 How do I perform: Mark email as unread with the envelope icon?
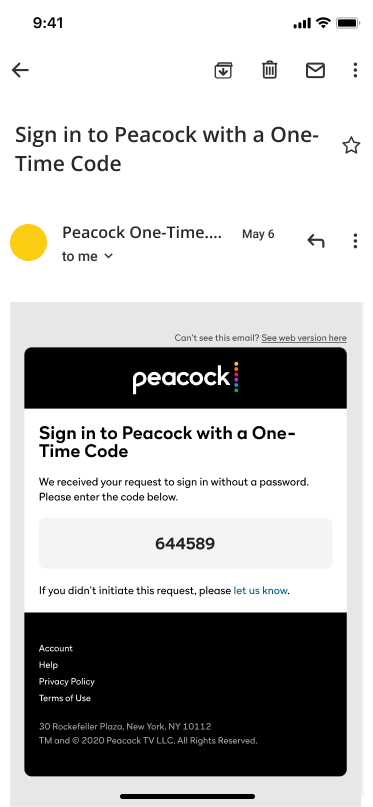click(x=315, y=70)
